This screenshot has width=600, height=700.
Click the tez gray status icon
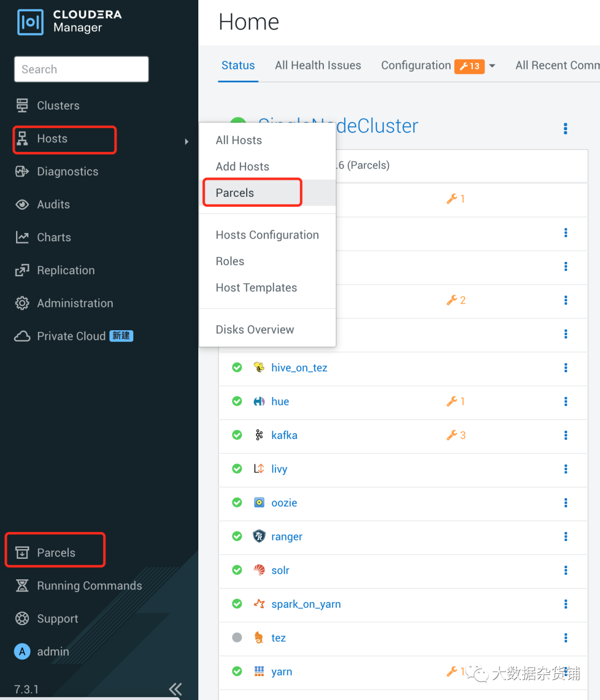(237, 638)
